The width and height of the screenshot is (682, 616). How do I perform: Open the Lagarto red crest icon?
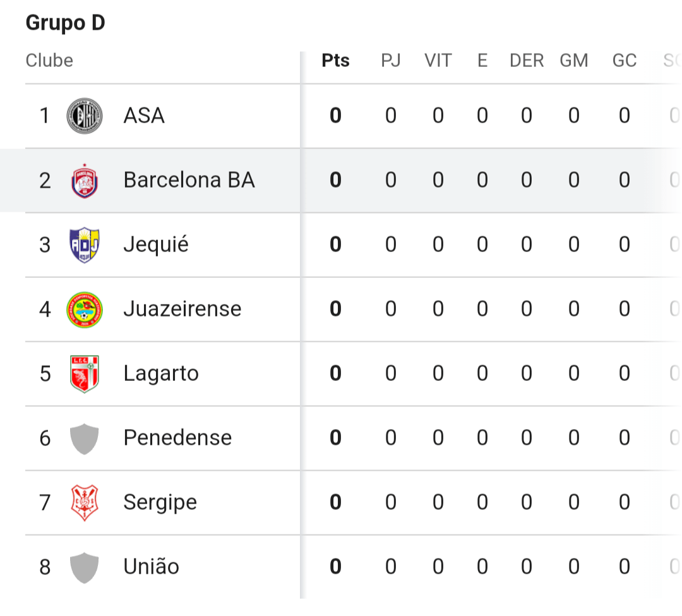(x=85, y=373)
